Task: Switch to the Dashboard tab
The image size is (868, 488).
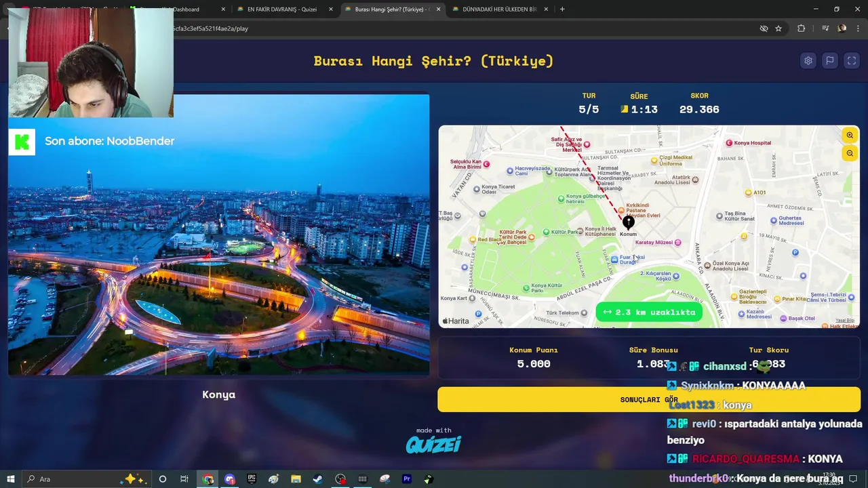Action: point(184,9)
